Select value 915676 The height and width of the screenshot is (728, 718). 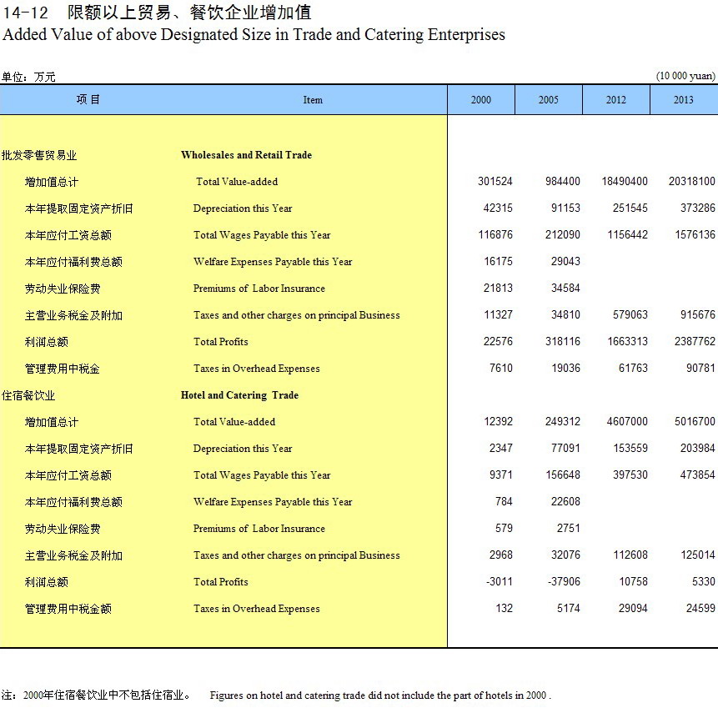tap(698, 314)
